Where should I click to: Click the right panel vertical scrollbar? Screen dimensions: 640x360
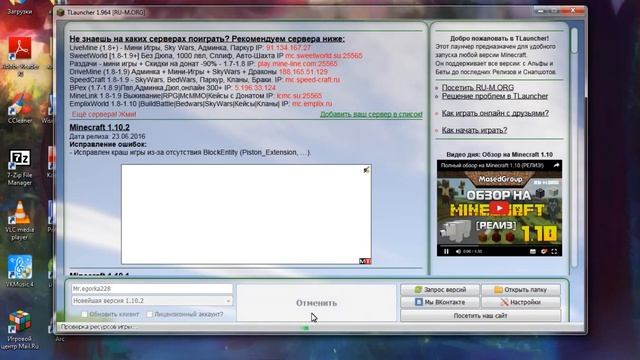574,147
